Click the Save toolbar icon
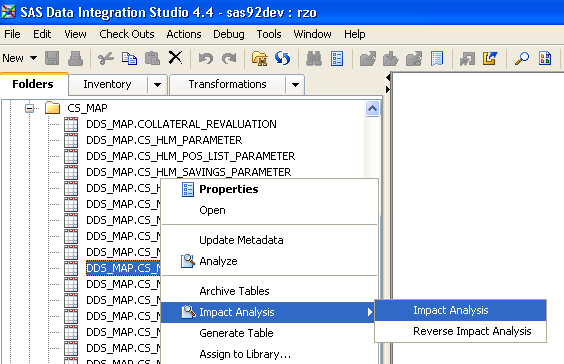This screenshot has height=364, width=564. point(52,58)
